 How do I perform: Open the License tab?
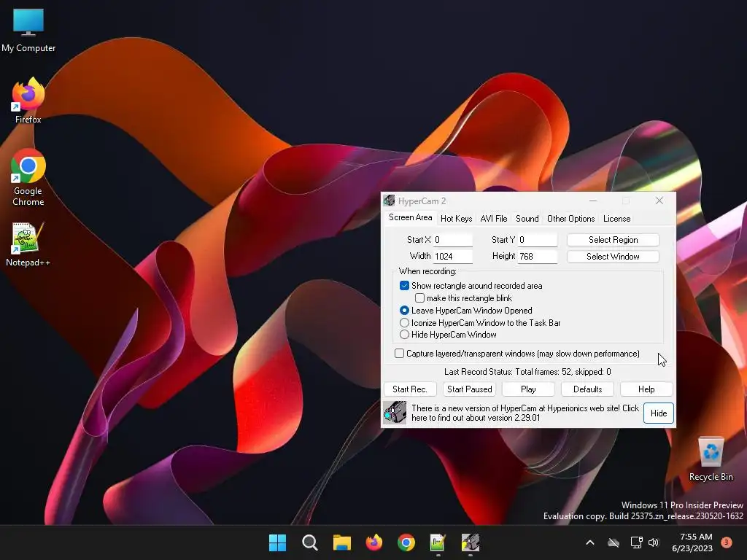616,219
